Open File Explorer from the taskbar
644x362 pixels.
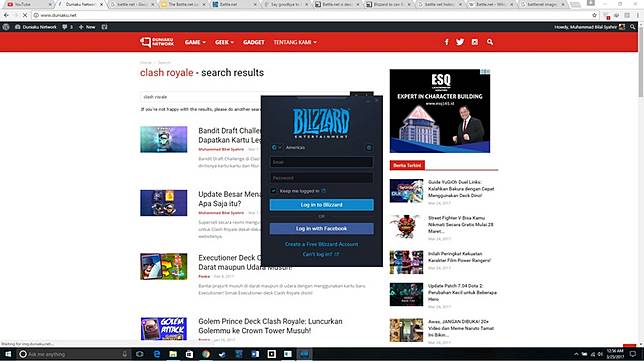point(173,354)
